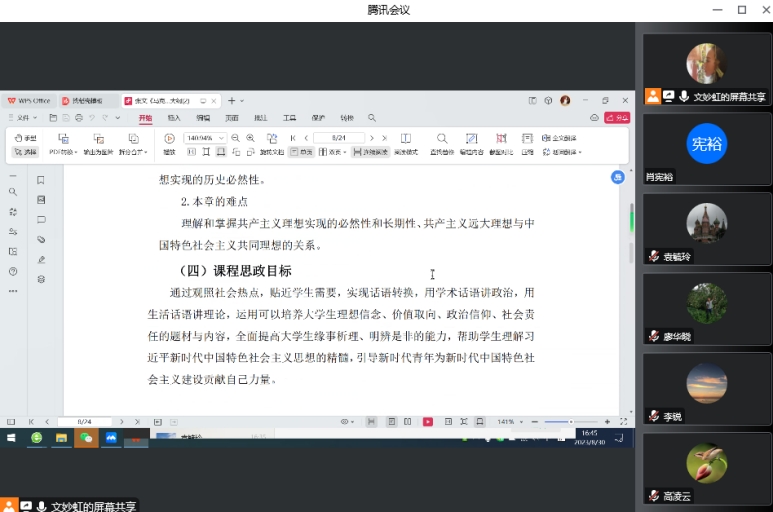Expand the new tab plus dropdown arrow

[x=241, y=101]
